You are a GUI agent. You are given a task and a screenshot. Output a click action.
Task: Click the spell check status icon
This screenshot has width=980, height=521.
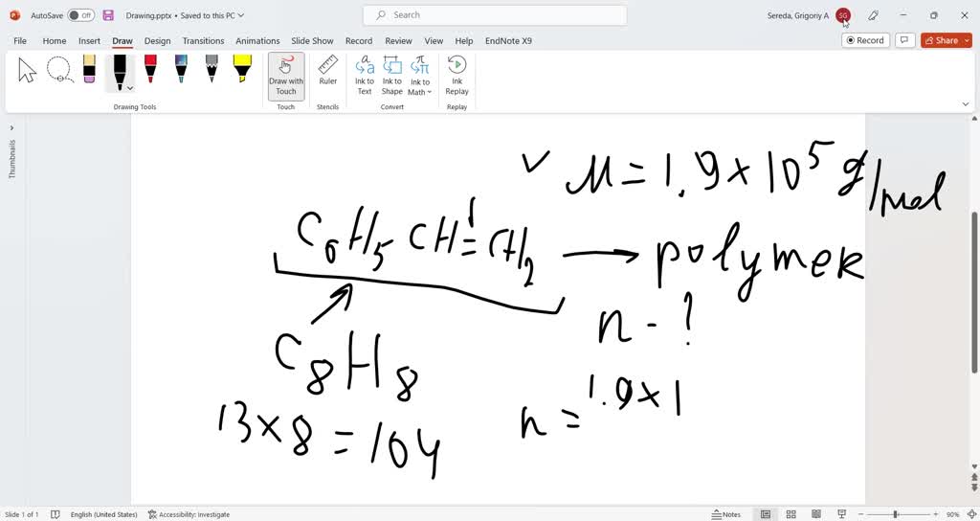coord(55,514)
